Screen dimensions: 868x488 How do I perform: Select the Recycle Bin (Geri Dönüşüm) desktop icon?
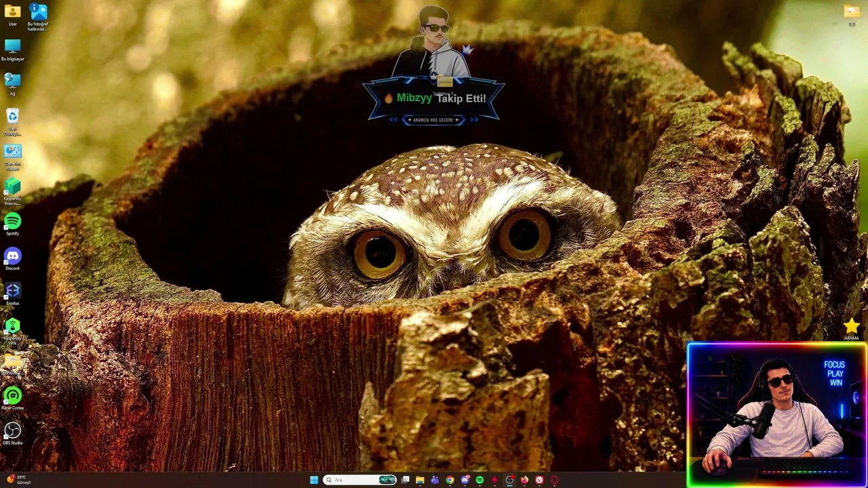point(12,122)
